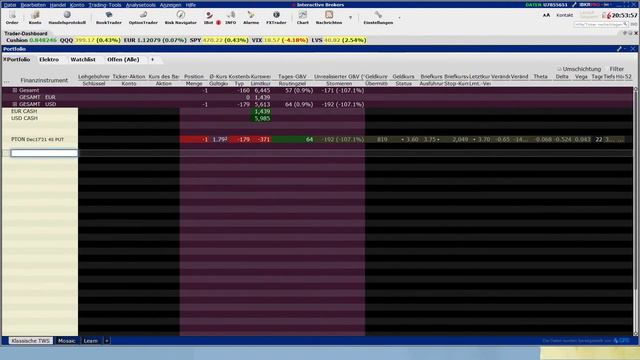Switch to the Offen (Alle) tab
The height and width of the screenshot is (360, 640).
pyautogui.click(x=123, y=60)
